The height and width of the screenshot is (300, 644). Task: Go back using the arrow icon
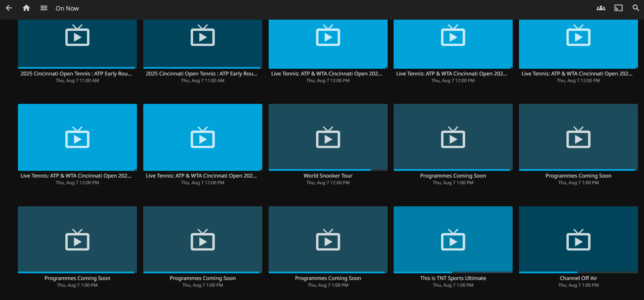pyautogui.click(x=9, y=8)
